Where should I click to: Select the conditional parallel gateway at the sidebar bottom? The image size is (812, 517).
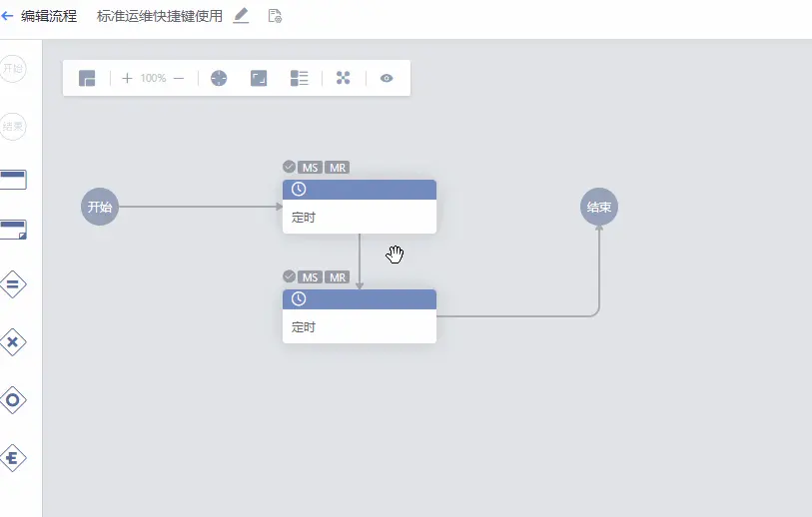click(13, 458)
